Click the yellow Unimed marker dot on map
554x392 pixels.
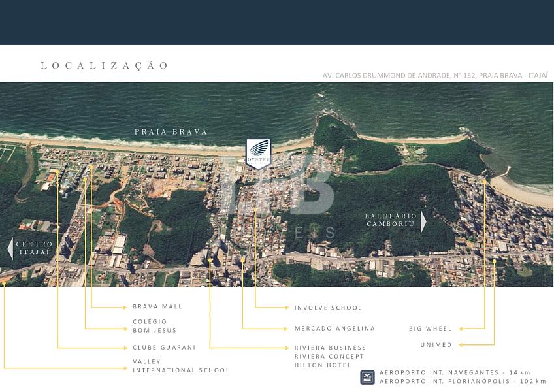495,261
